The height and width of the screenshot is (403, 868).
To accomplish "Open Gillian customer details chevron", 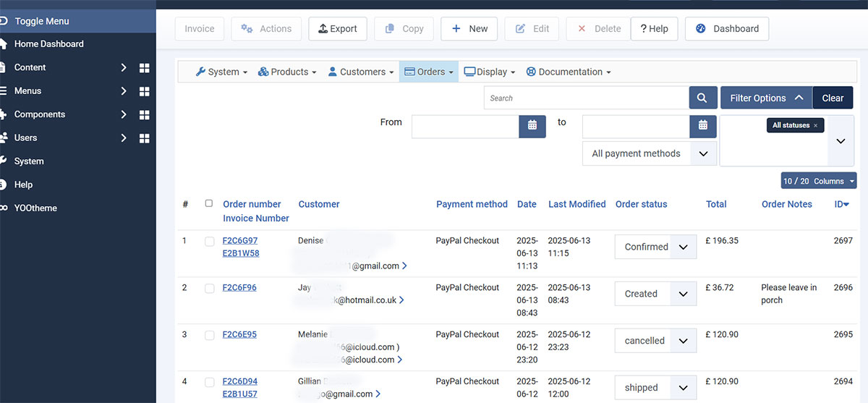I will tap(378, 394).
